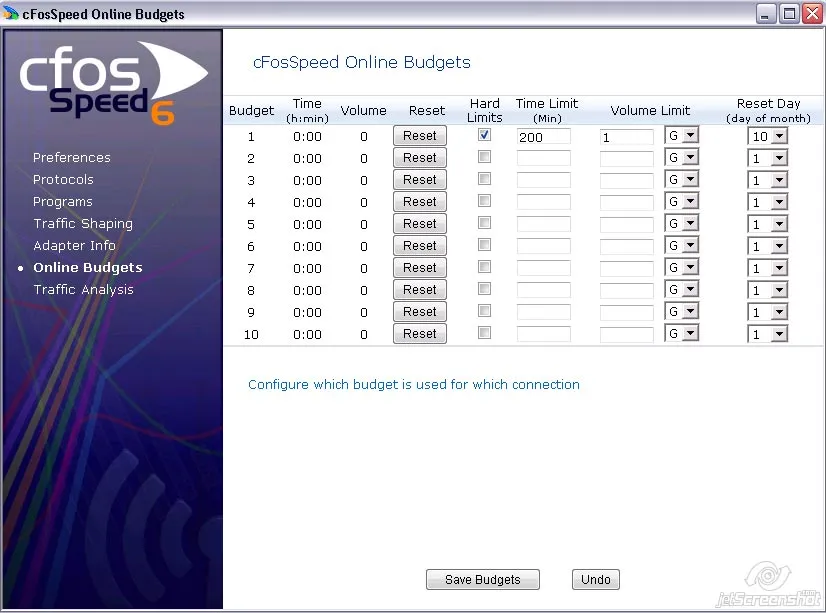This screenshot has height=613, width=826.
Task: Click the 'Volume Limit' column header
Action: pos(650,111)
